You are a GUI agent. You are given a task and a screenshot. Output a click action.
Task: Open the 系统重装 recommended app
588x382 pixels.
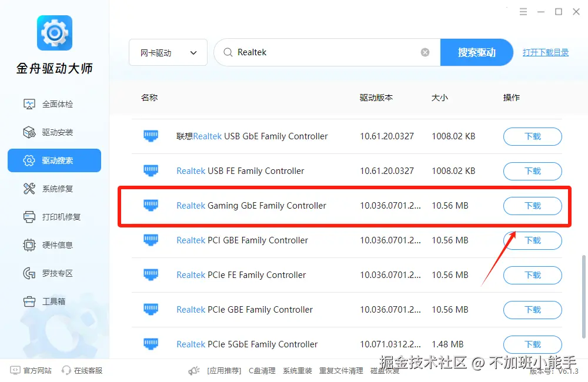(x=298, y=371)
